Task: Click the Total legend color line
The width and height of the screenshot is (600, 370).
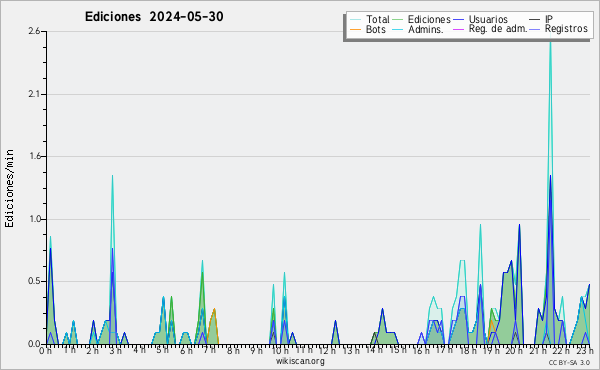Action: point(355,20)
